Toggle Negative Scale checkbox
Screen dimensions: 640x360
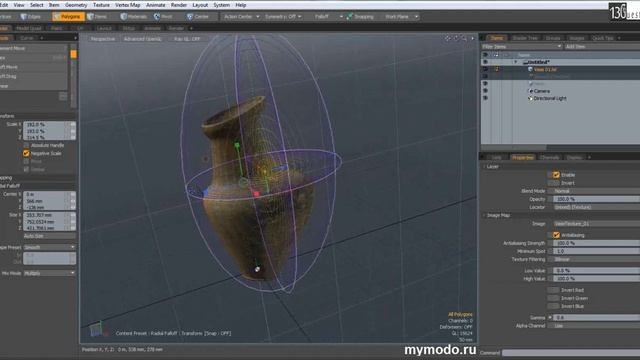click(26, 153)
